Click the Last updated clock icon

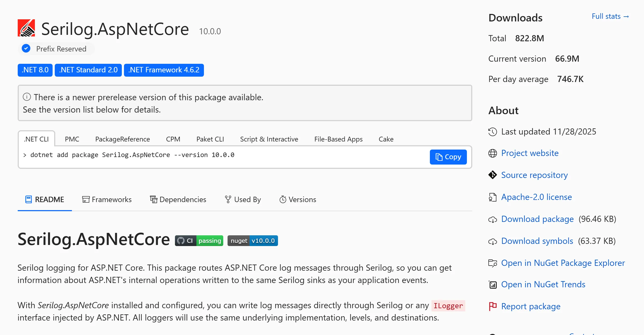493,132
